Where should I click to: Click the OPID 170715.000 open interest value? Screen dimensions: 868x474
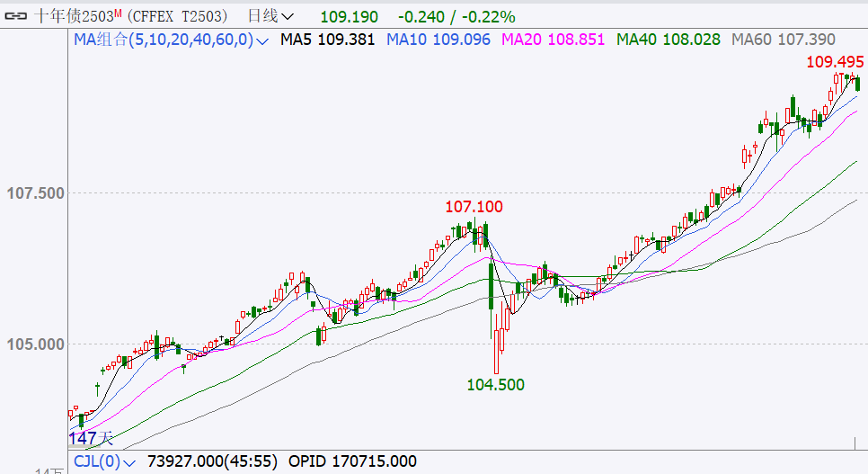pyautogui.click(x=352, y=461)
